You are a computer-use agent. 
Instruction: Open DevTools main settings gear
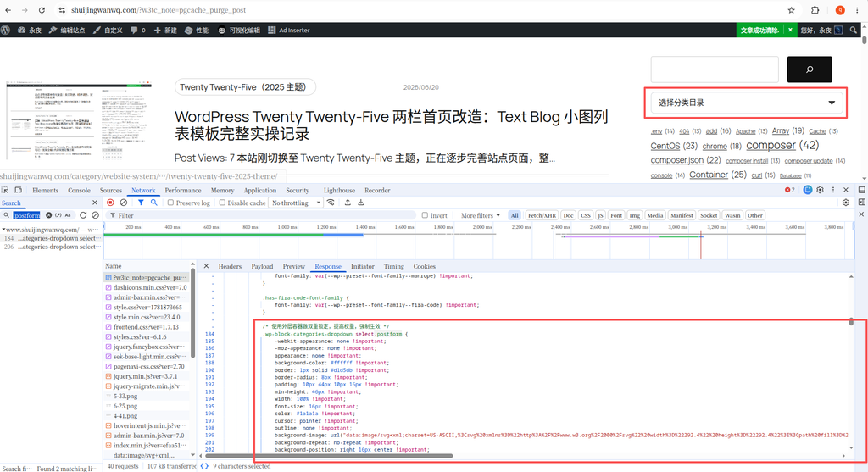(x=821, y=190)
